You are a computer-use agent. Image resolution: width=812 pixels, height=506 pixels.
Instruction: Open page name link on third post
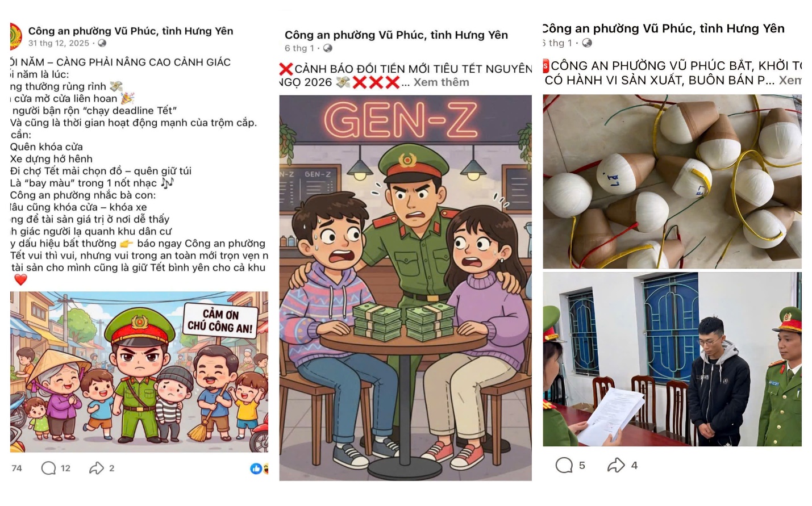(x=664, y=28)
